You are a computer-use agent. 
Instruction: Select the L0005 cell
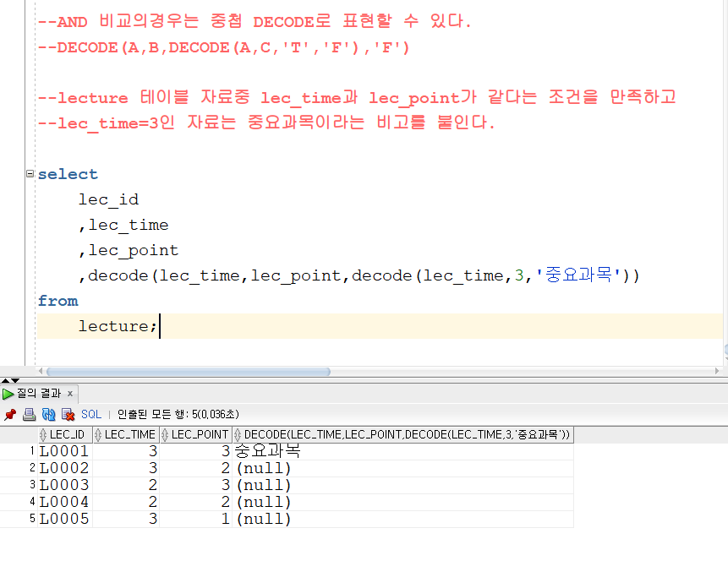(x=64, y=519)
